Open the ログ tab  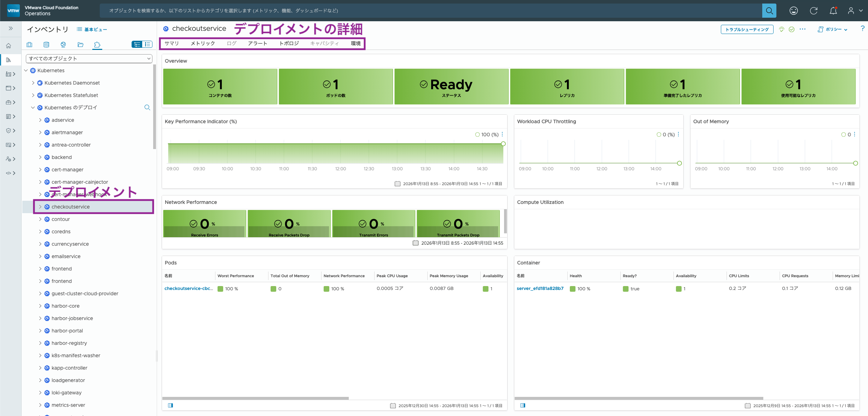coord(231,43)
